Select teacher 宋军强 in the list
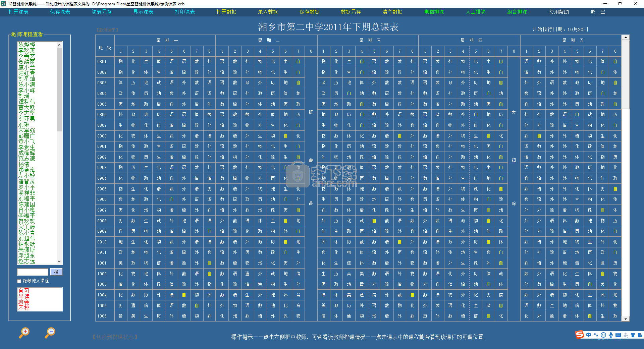644x349 pixels. (x=26, y=130)
